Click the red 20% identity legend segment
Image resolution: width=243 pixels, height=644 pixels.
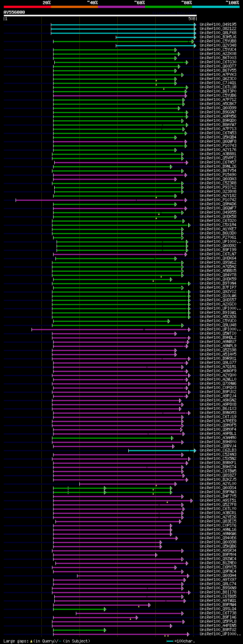click(27, 6)
